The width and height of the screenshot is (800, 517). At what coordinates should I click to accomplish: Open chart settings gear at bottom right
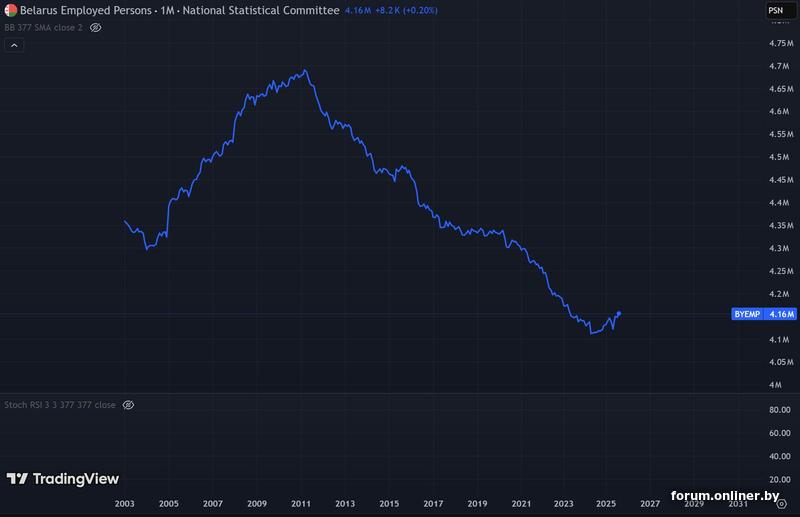tap(781, 504)
